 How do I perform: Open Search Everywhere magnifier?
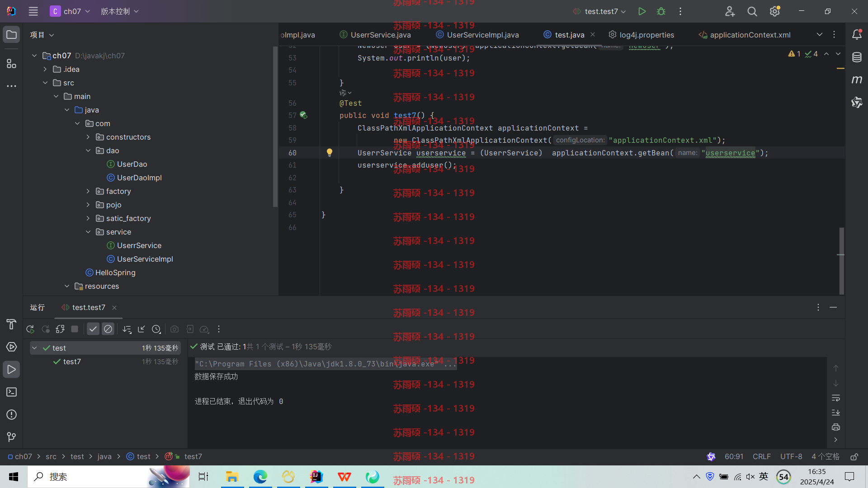tap(752, 11)
